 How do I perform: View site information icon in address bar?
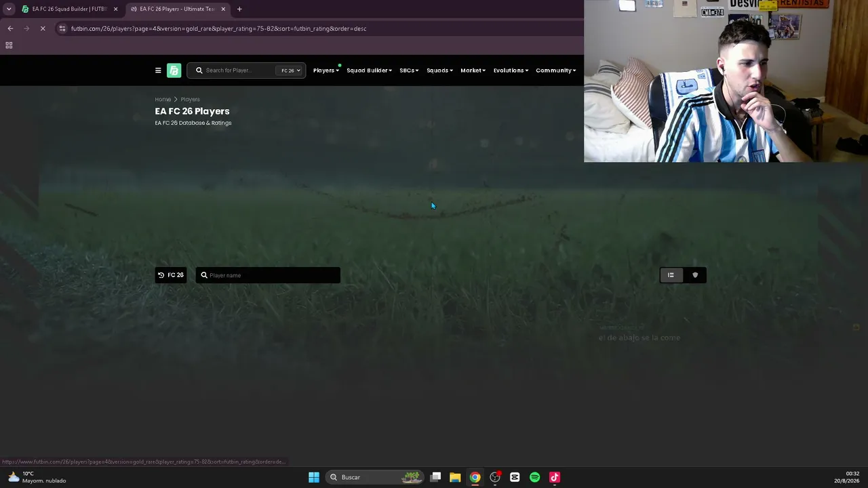tap(62, 28)
